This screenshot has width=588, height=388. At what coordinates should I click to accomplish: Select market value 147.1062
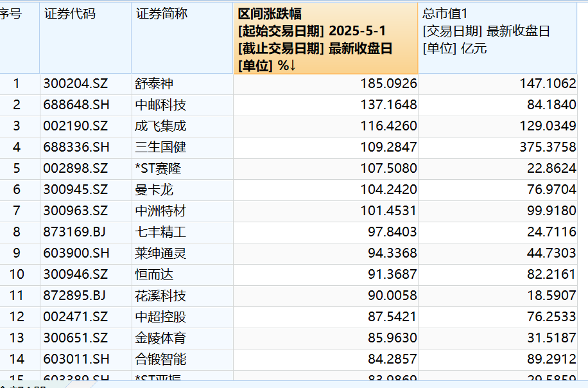coord(548,84)
